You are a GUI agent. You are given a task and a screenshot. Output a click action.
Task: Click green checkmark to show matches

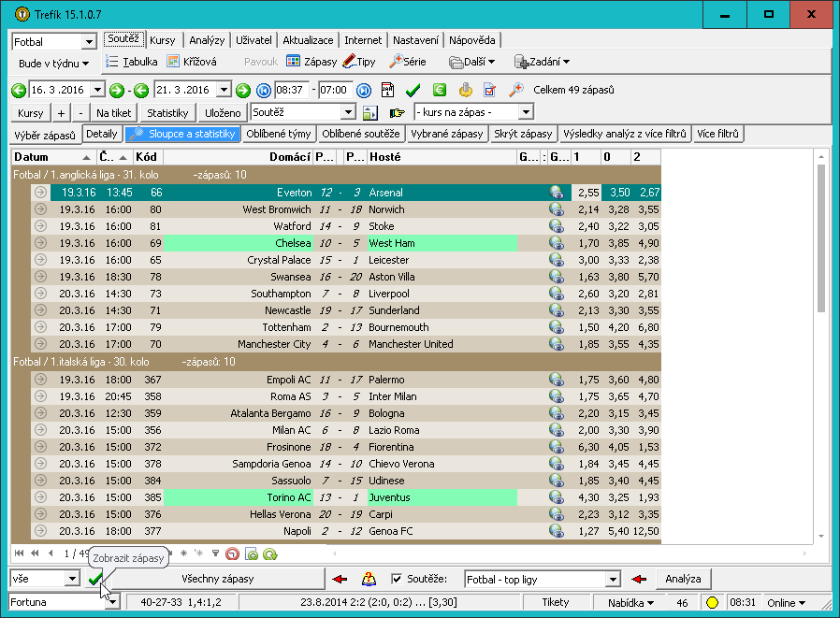point(96,579)
